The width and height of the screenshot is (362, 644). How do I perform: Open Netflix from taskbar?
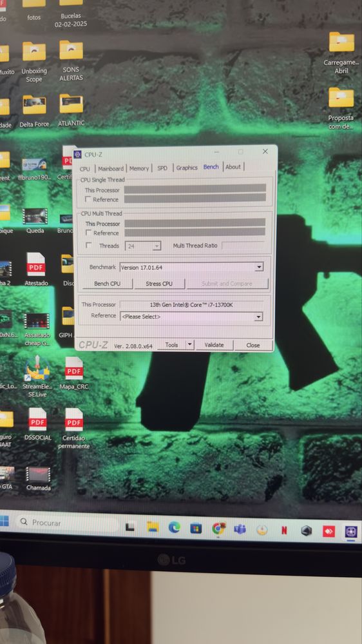point(284,531)
